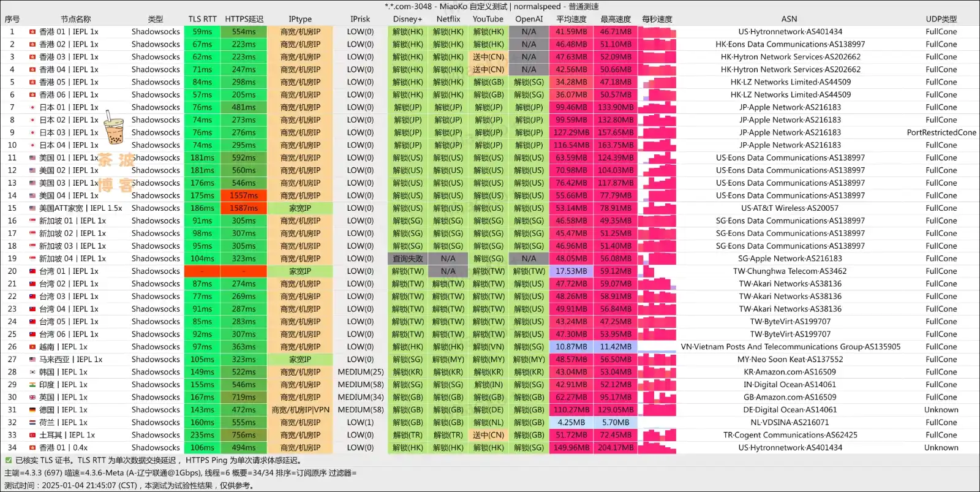Screen dimensions: 980x492
Task: Click the US·AT&T Wireless·AS20057 ASN cell
Action: [x=790, y=208]
